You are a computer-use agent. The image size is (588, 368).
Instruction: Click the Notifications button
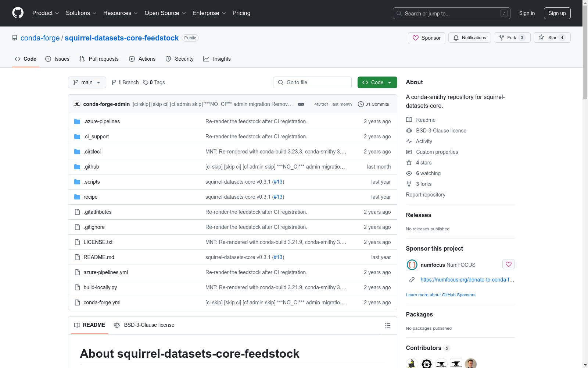[x=470, y=38]
